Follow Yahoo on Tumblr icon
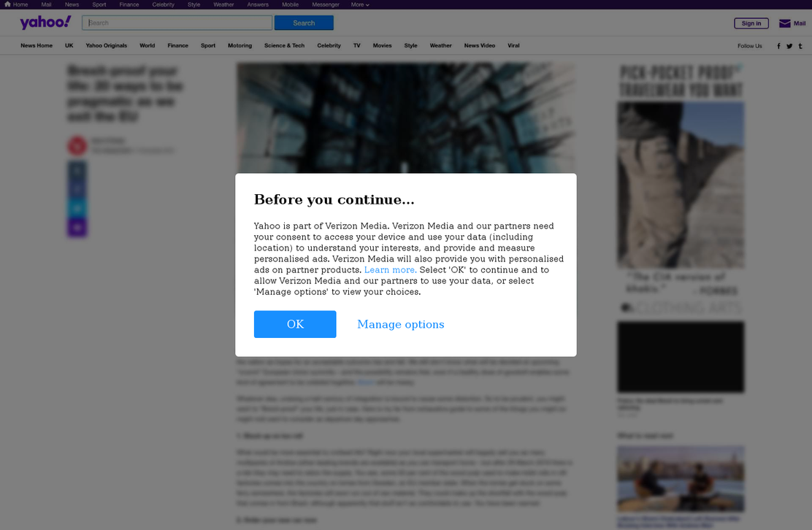The image size is (812, 530). [x=800, y=46]
